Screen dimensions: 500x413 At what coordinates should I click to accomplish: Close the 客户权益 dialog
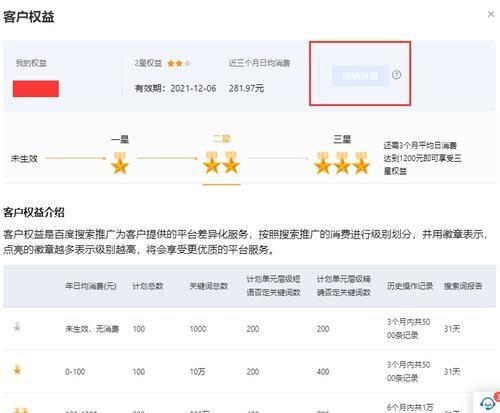pos(491,14)
